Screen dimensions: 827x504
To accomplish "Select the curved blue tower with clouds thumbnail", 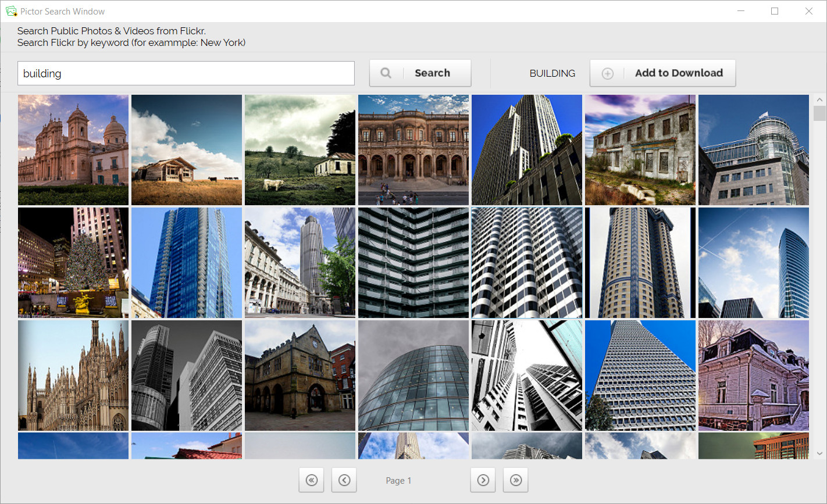I will point(754,263).
